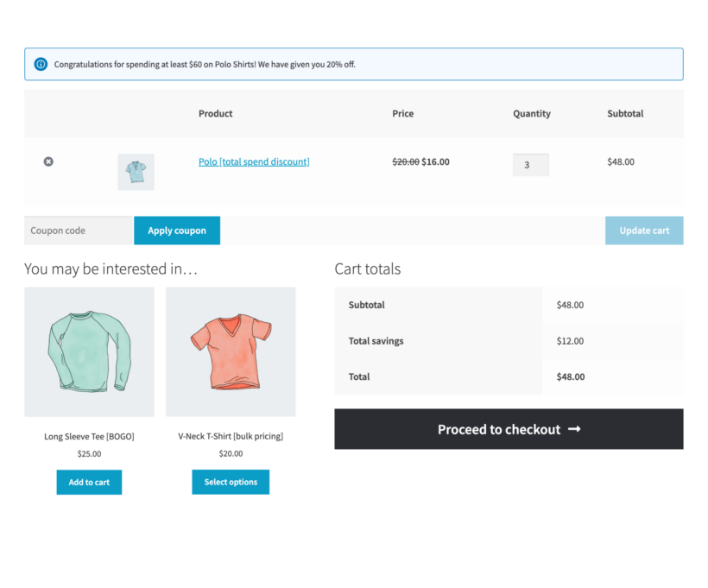Add the Long Sleeve Tee to cart

tap(89, 482)
